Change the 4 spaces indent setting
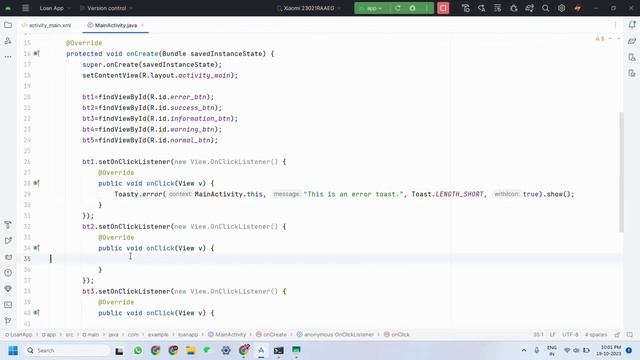Screen dimensions: 640x360 point(596,335)
